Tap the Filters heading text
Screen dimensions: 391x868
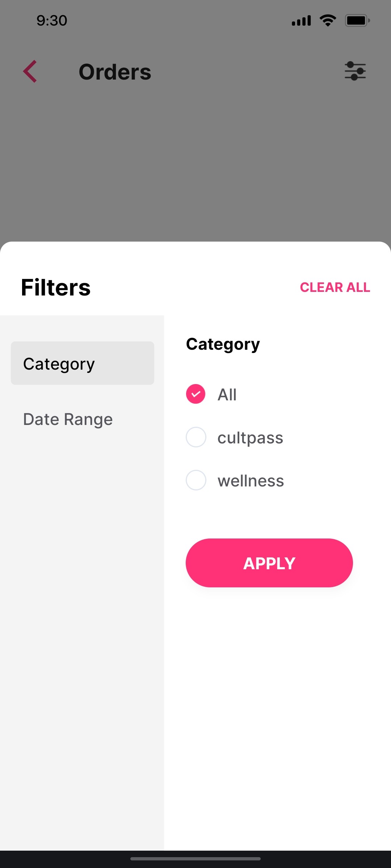coord(55,288)
